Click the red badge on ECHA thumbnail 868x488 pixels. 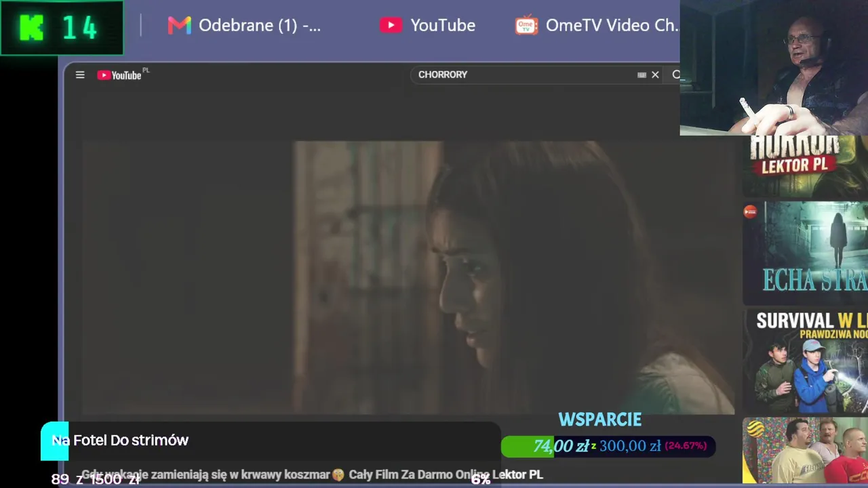[750, 211]
